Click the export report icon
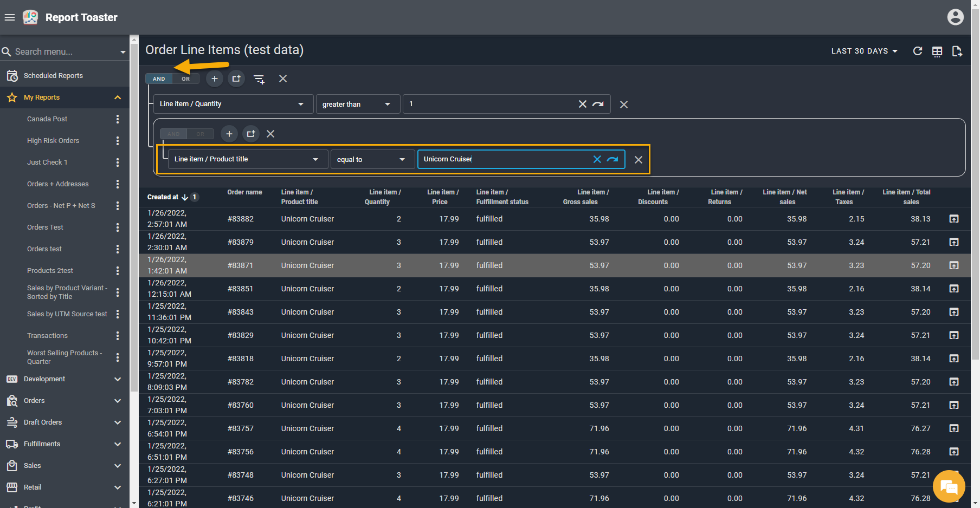The image size is (980, 508). coord(957,51)
